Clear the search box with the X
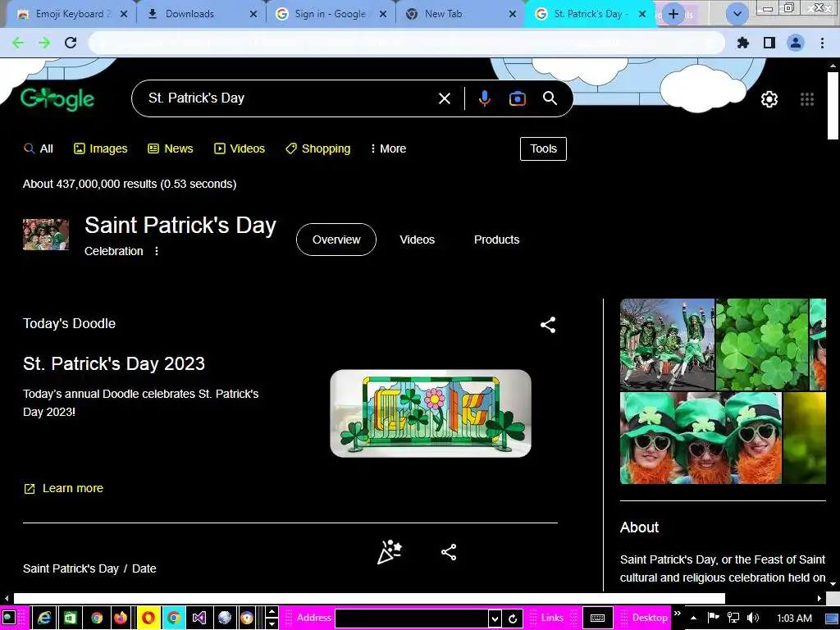 [x=445, y=98]
